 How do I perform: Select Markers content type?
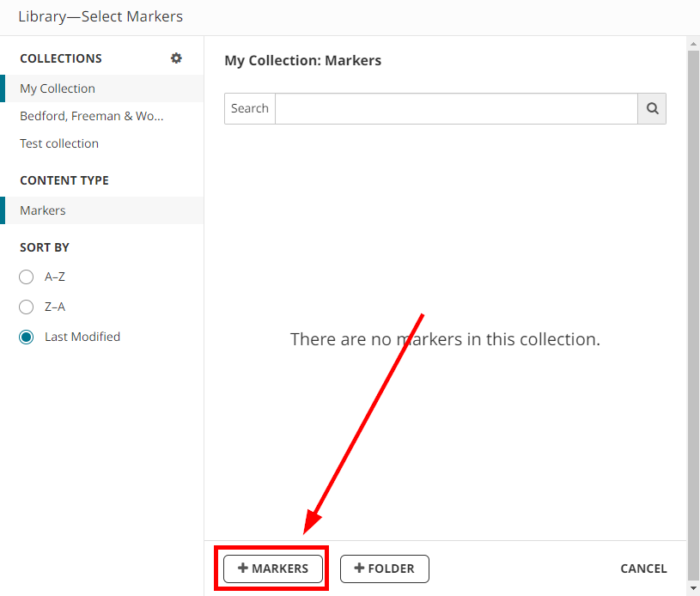coord(43,210)
